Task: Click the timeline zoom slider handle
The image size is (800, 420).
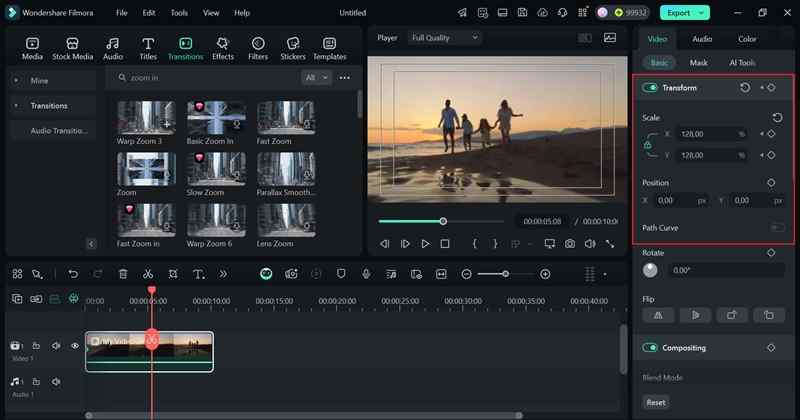Action: tap(505, 274)
